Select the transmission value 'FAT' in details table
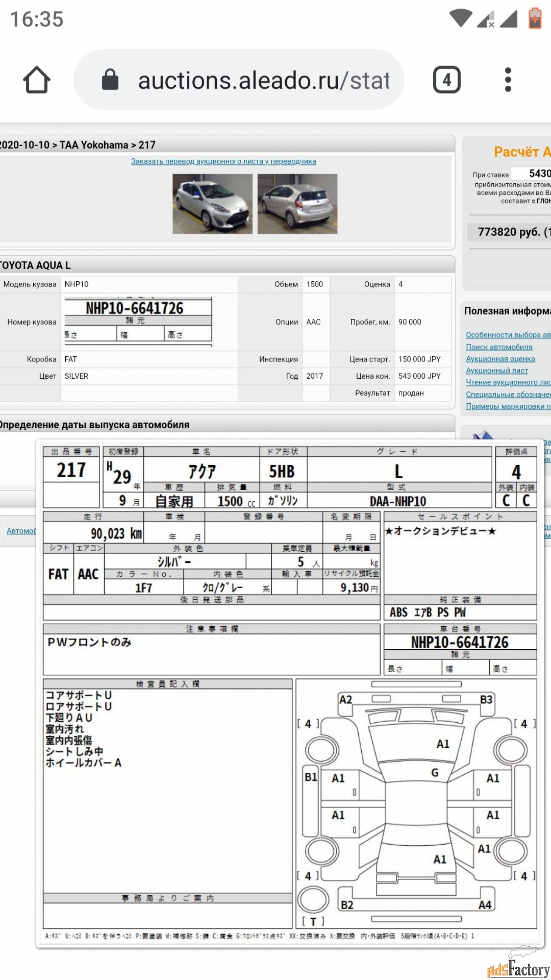The width and height of the screenshot is (551, 980). 71,359
